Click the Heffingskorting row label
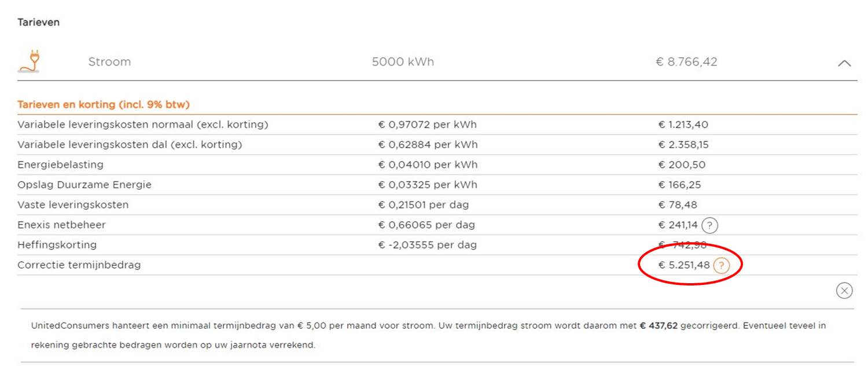This screenshot has height=377, width=868. pos(57,245)
